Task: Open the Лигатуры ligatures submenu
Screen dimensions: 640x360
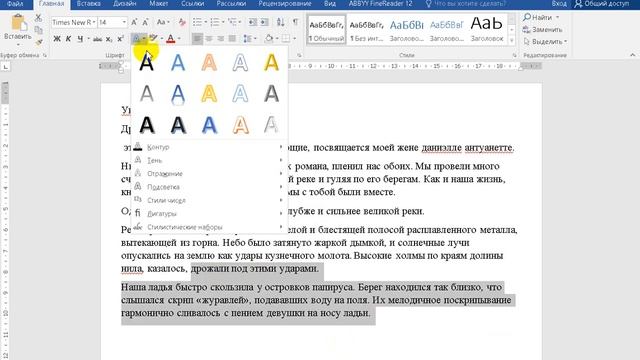Action: pos(209,213)
